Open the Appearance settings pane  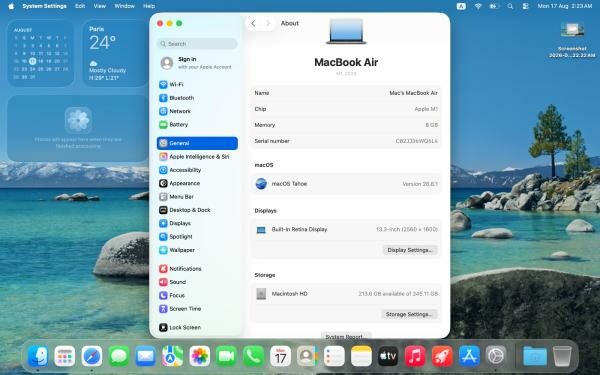(x=197, y=183)
